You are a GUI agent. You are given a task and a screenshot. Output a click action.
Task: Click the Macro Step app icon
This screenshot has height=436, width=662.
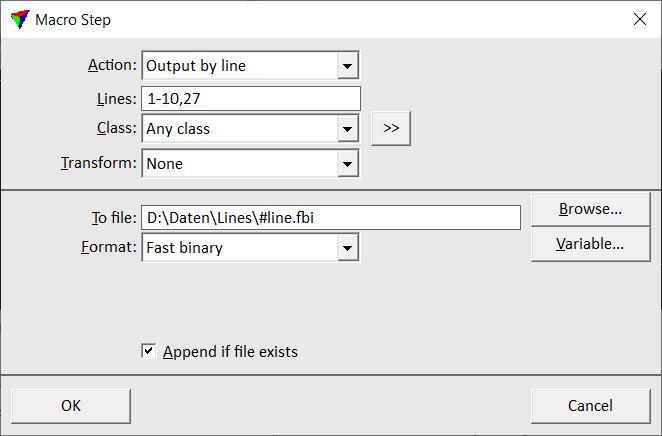[x=19, y=19]
